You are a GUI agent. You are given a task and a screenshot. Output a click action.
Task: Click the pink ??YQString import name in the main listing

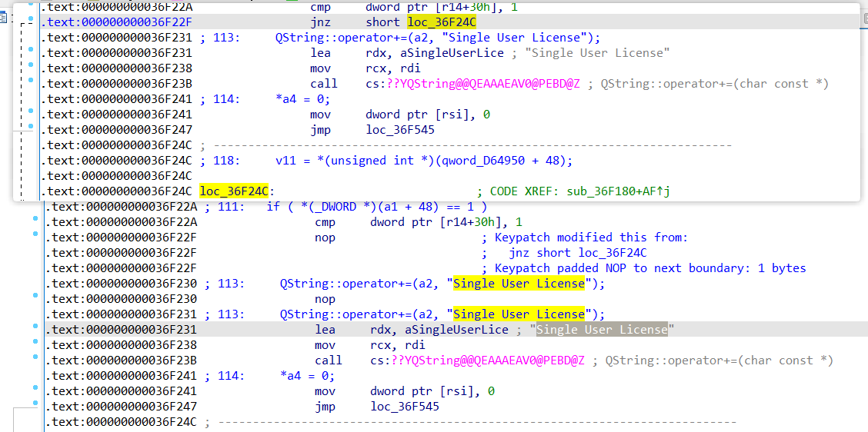488,361
